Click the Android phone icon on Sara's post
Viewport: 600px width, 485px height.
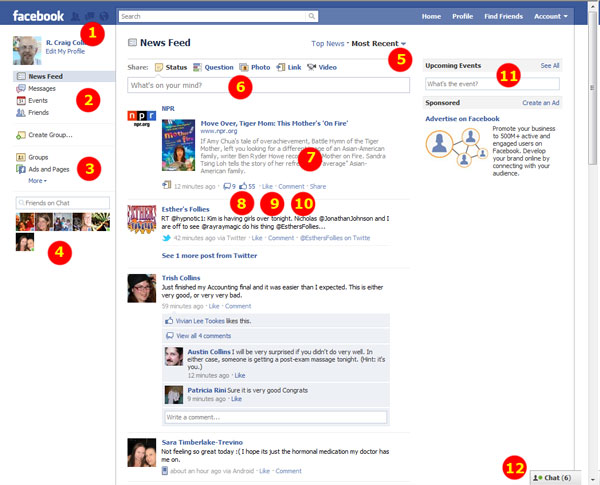pyautogui.click(x=165, y=471)
